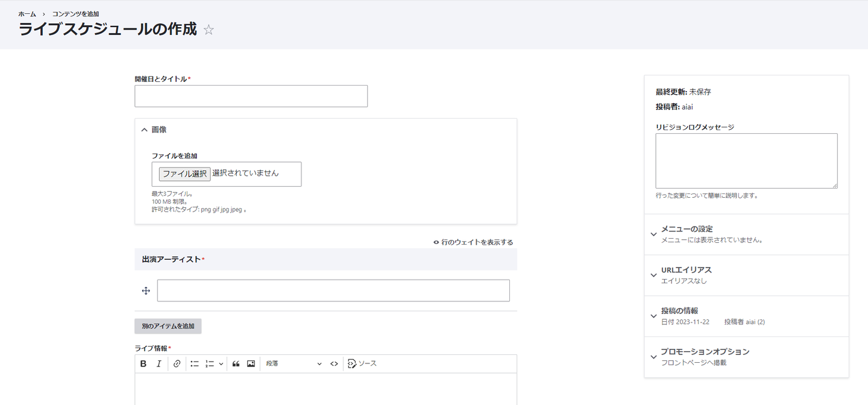
Task: Click inside リビジョンログメッセージ textarea
Action: click(746, 161)
